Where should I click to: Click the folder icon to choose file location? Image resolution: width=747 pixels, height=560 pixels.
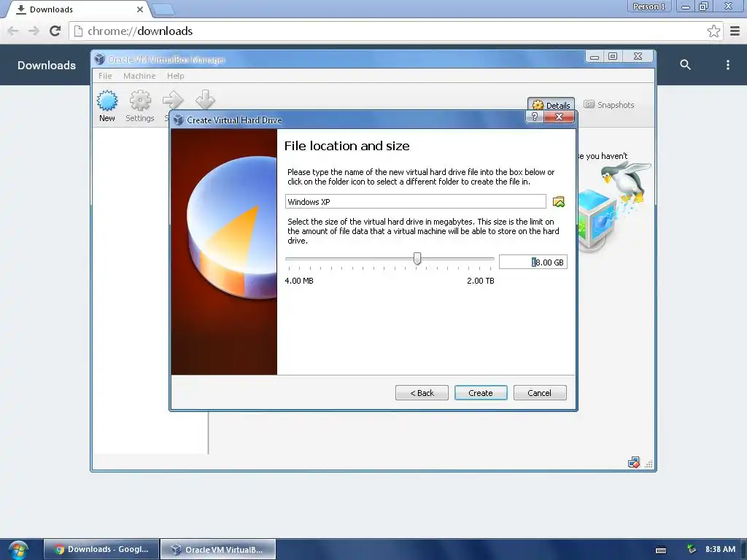pos(558,202)
